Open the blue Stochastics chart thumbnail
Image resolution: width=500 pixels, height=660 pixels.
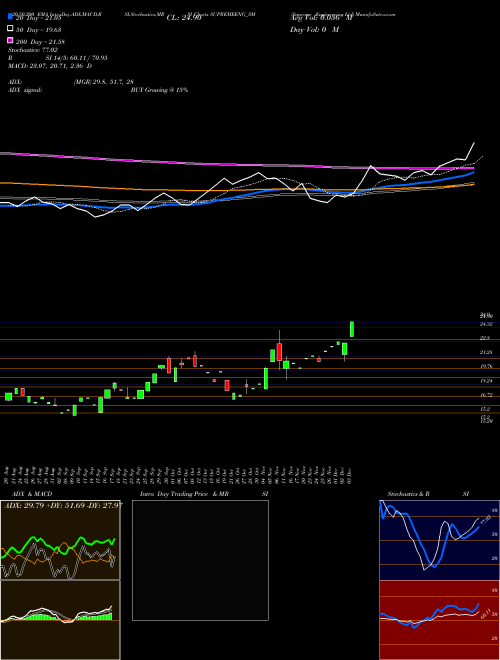click(x=440, y=540)
